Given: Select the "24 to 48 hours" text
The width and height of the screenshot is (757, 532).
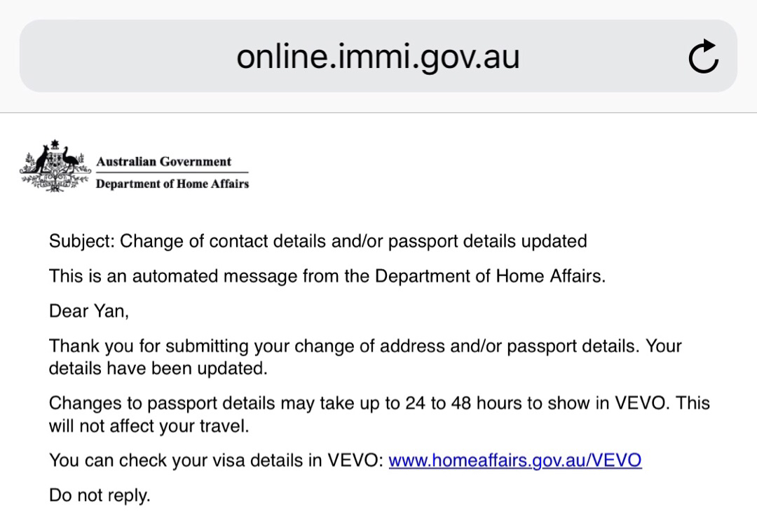Looking at the screenshot, I should tap(468, 404).
